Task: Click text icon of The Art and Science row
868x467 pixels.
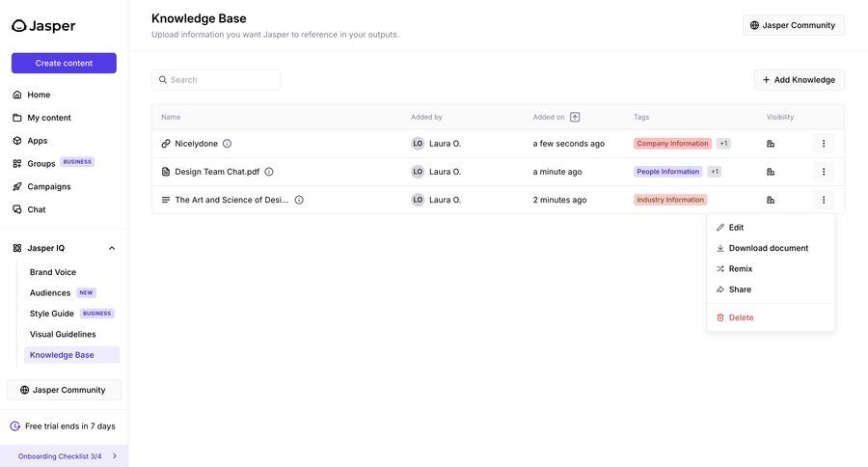Action: pyautogui.click(x=166, y=200)
